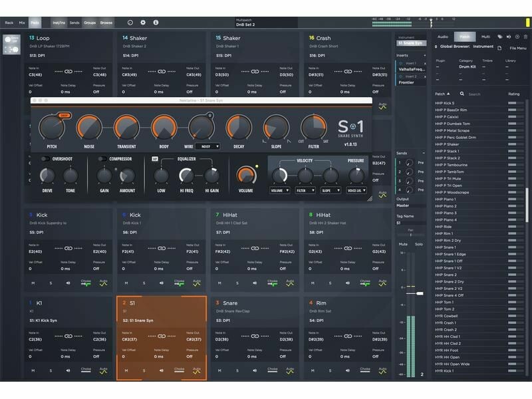Select HHP Snare 1 patch from list
Screen dimensions: 532x399
click(x=446, y=247)
